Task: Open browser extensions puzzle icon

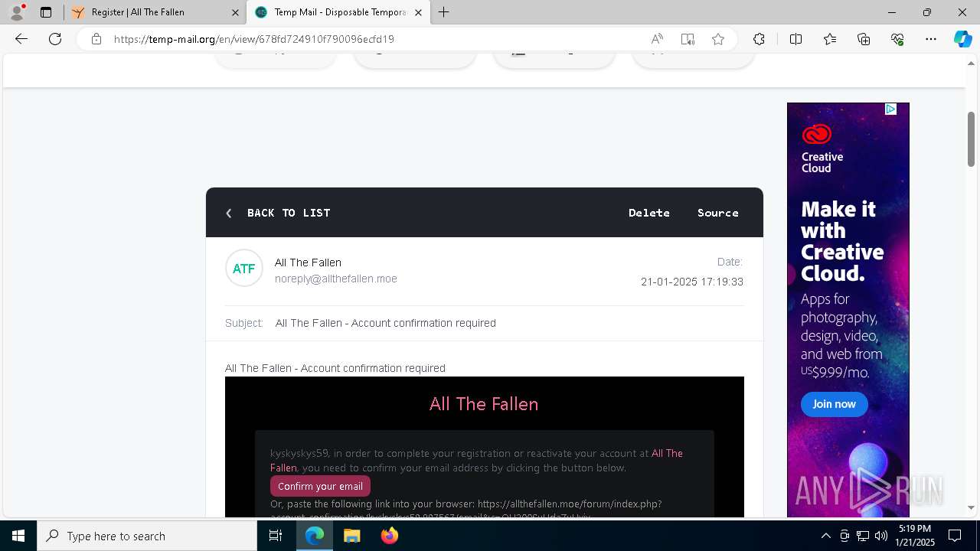Action: click(x=759, y=39)
